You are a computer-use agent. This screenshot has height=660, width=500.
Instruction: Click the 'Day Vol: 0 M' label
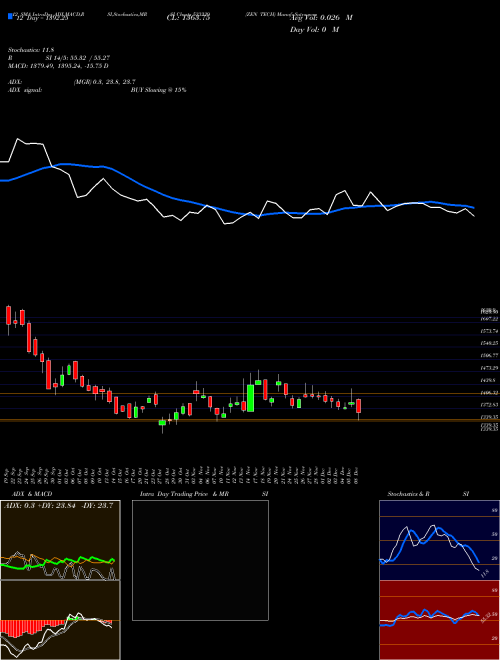click(314, 30)
